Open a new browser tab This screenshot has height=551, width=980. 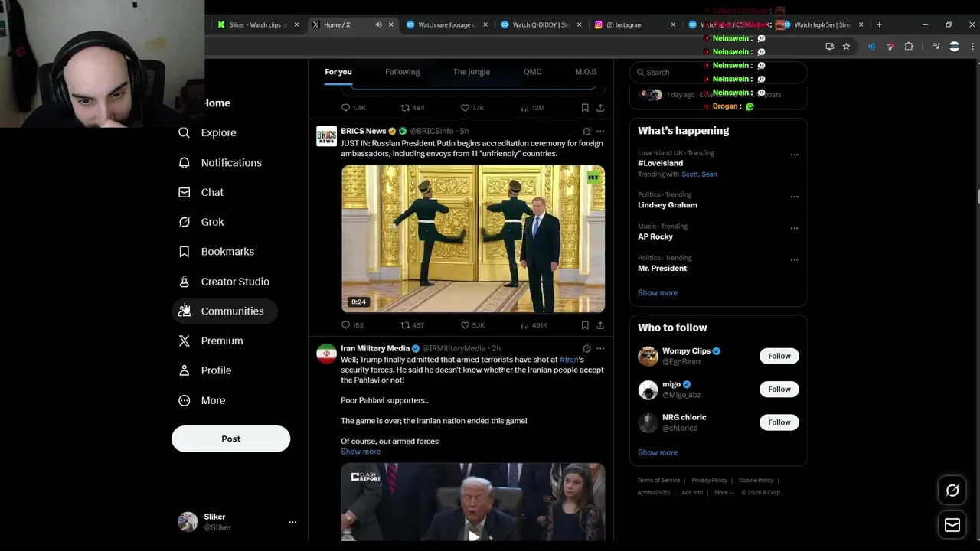[x=879, y=24]
